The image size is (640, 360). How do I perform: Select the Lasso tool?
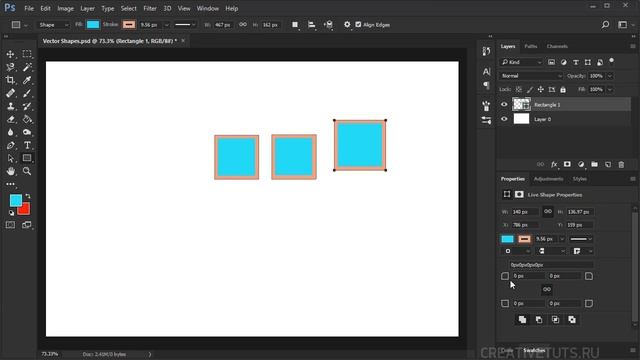pos(10,67)
